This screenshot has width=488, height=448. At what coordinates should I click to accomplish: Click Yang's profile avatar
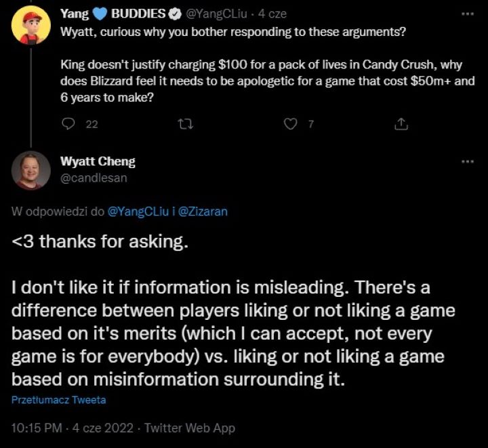point(30,26)
